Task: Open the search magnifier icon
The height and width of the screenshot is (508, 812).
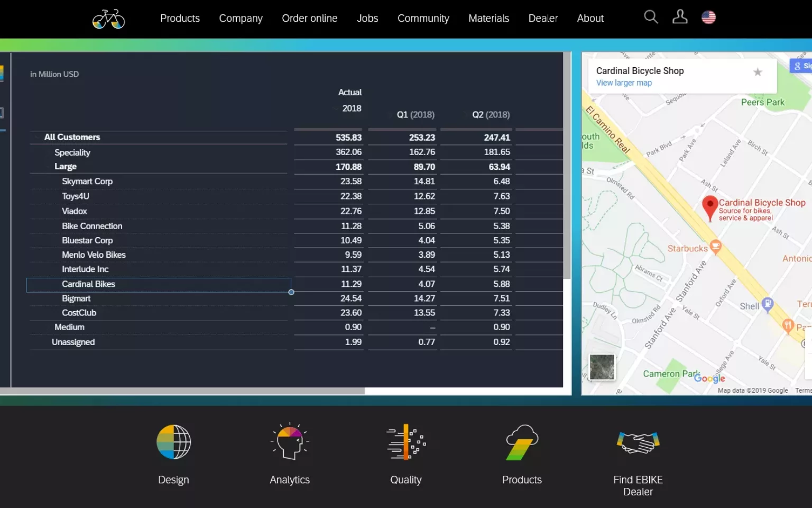Action: [651, 17]
